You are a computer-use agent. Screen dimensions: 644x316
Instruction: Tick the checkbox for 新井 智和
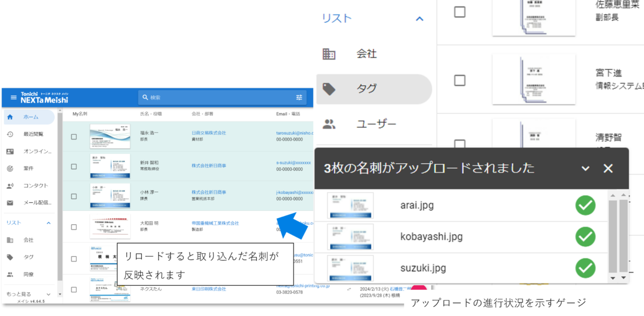click(74, 166)
